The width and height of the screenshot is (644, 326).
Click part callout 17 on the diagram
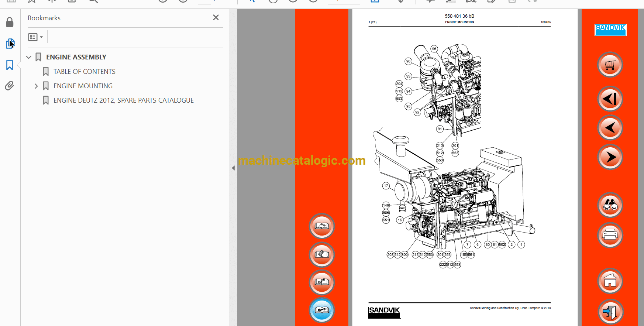(386, 186)
